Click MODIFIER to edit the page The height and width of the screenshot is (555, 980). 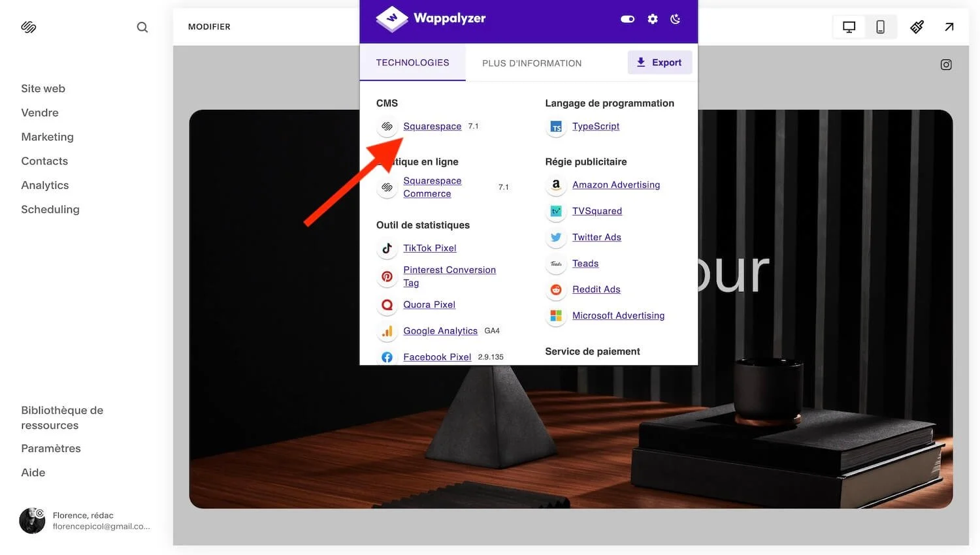click(209, 27)
